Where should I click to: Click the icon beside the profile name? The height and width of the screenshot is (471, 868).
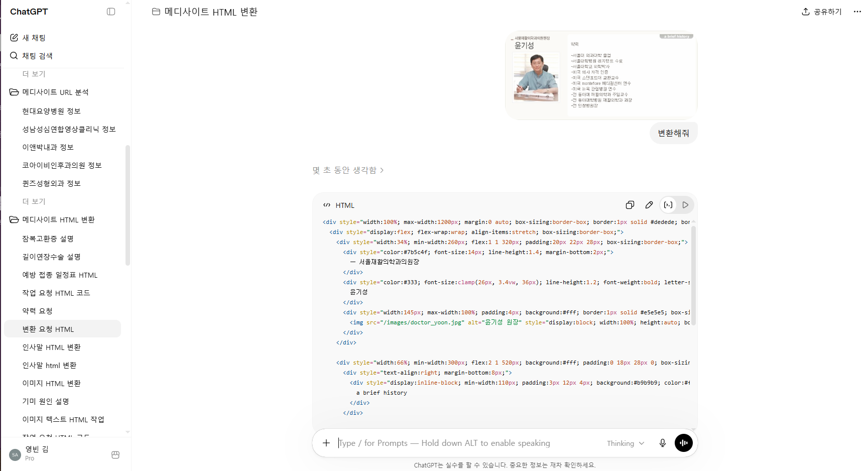[x=115, y=454]
